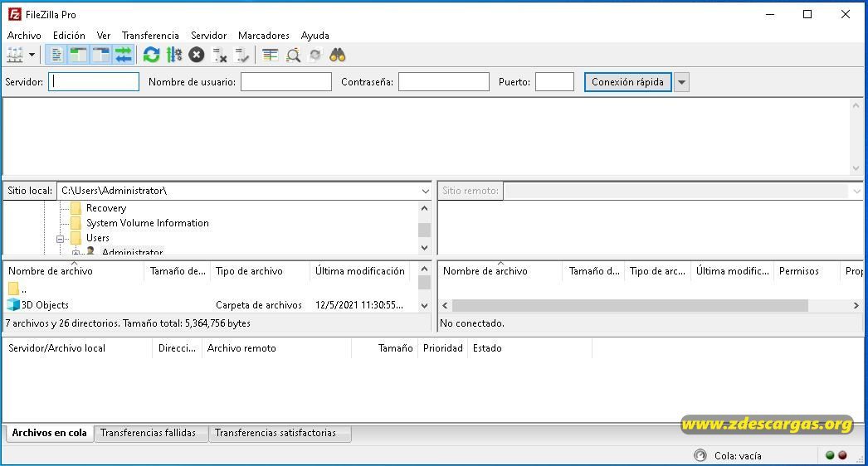Click the cancel current operation icon
The height and width of the screenshot is (466, 868).
197,55
